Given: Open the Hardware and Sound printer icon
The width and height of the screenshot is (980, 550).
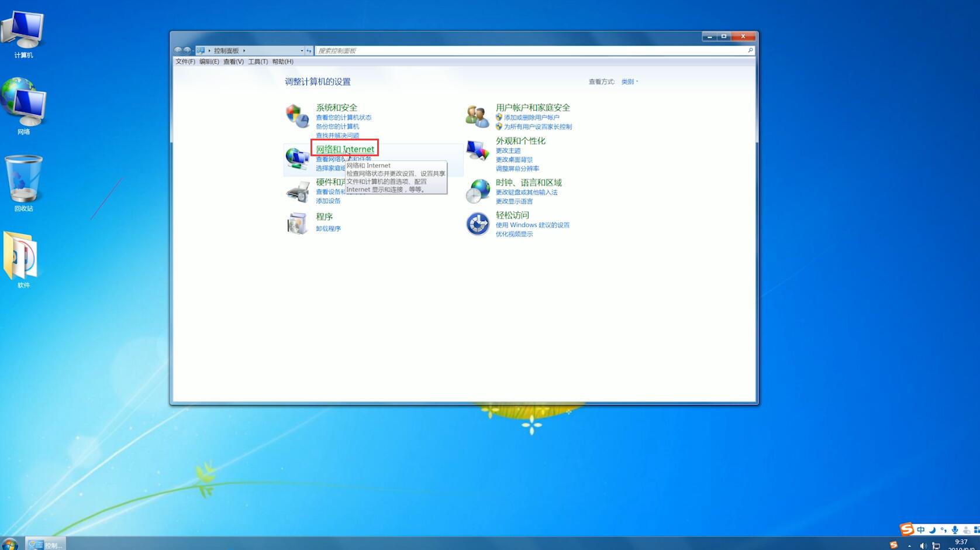Looking at the screenshot, I should [x=298, y=191].
